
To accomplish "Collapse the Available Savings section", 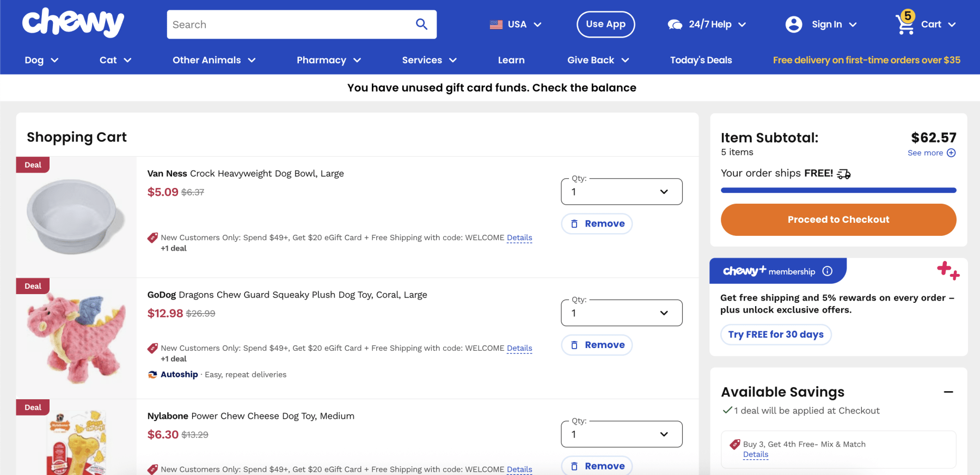I will click(x=948, y=392).
